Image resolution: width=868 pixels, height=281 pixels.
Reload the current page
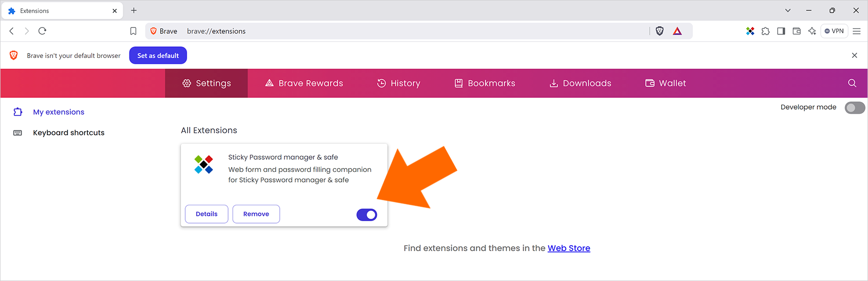click(x=42, y=31)
